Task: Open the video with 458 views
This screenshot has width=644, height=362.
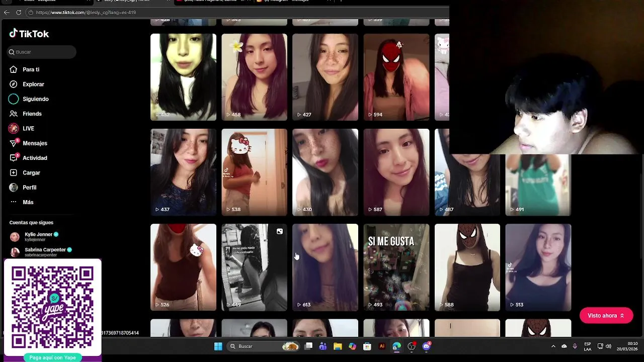Action: click(254, 77)
